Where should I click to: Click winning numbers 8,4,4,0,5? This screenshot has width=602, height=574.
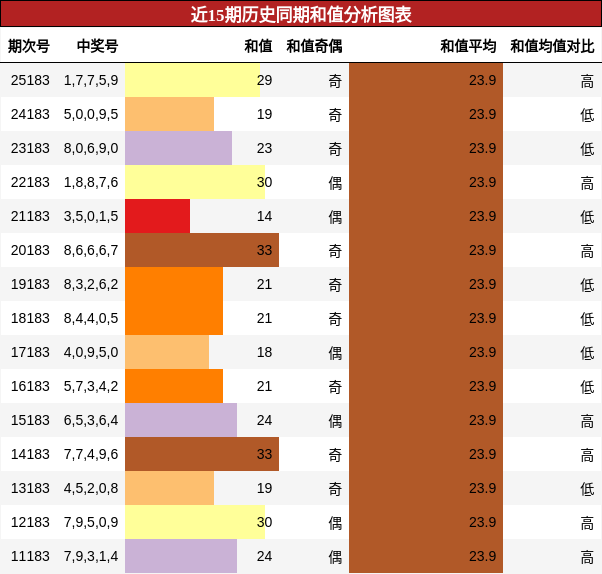[91, 318]
